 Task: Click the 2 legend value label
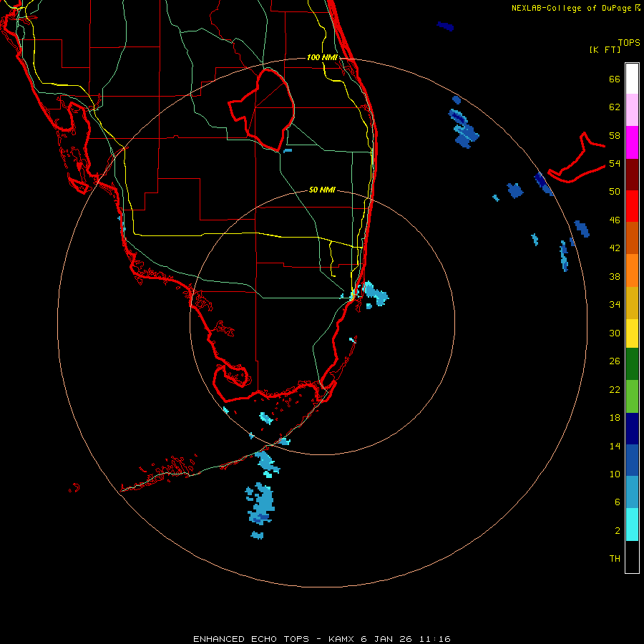(x=618, y=531)
